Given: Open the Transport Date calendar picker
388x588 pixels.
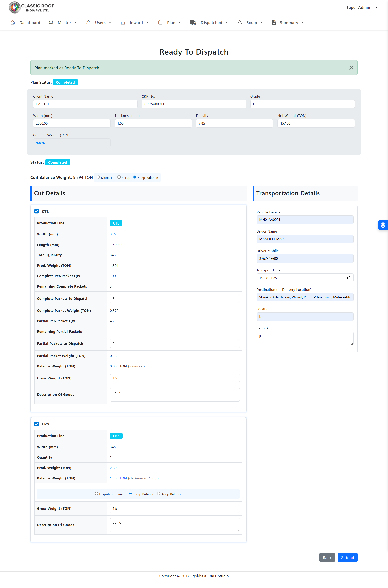Looking at the screenshot, I should tap(348, 278).
